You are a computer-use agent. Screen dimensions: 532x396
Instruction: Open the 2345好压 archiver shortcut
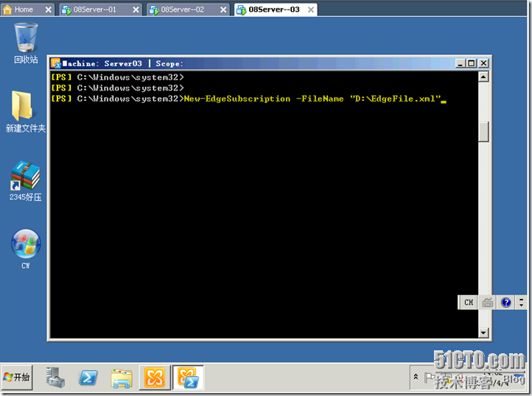[26, 181]
